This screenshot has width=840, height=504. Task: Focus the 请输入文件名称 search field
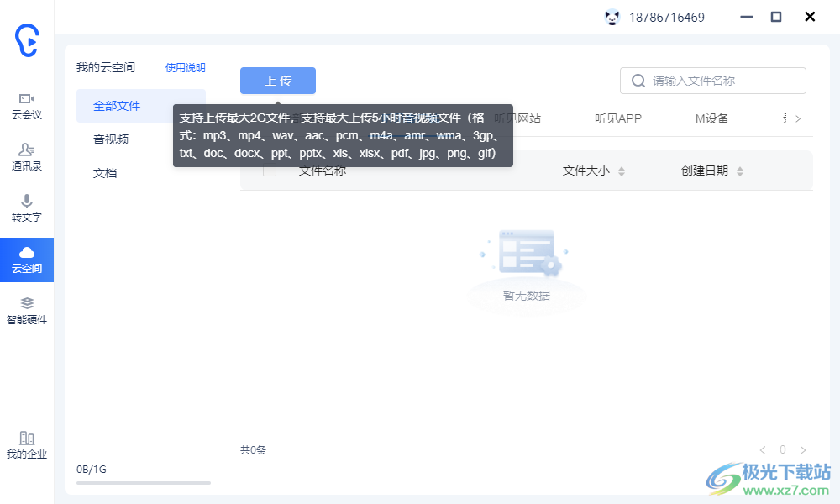pos(713,81)
